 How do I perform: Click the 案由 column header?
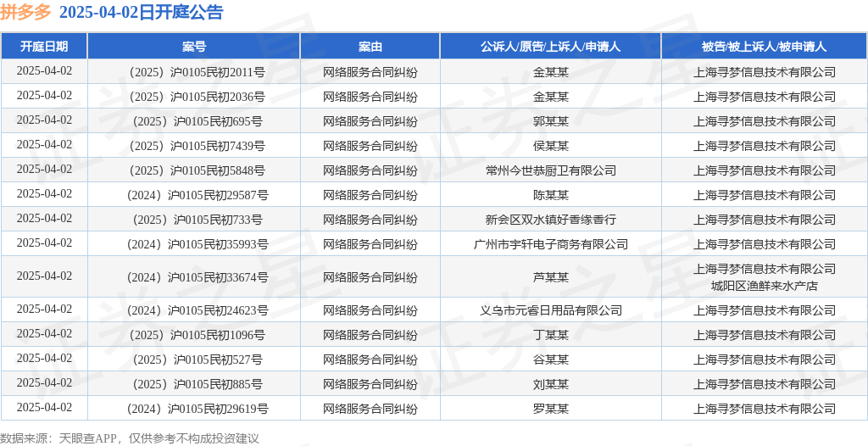point(370,47)
